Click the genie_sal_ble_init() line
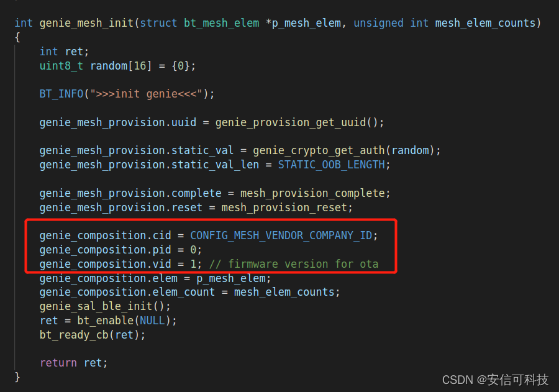This screenshot has width=559, height=392. 105,306
